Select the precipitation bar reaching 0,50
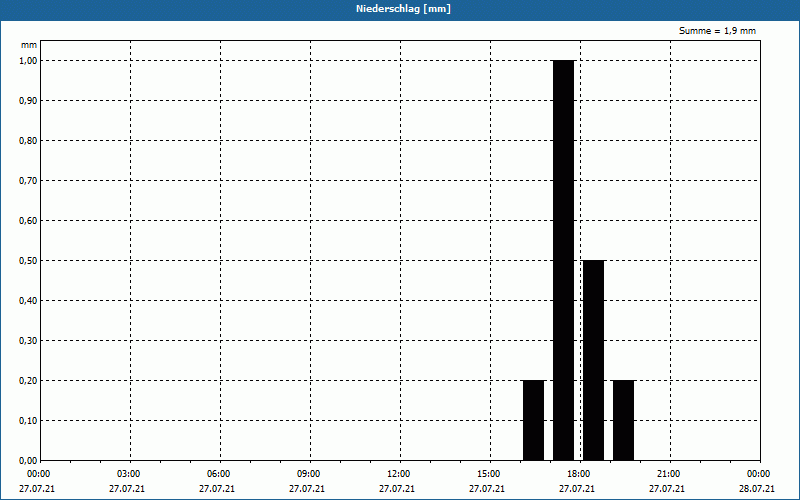Viewport: 800px width, 500px height. pos(594,360)
